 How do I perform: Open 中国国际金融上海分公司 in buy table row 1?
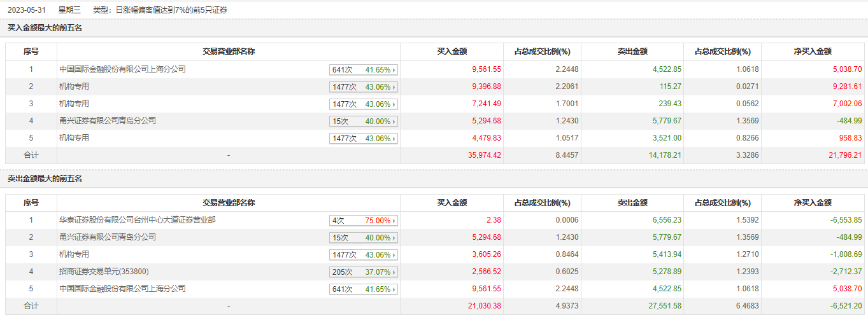coord(122,69)
